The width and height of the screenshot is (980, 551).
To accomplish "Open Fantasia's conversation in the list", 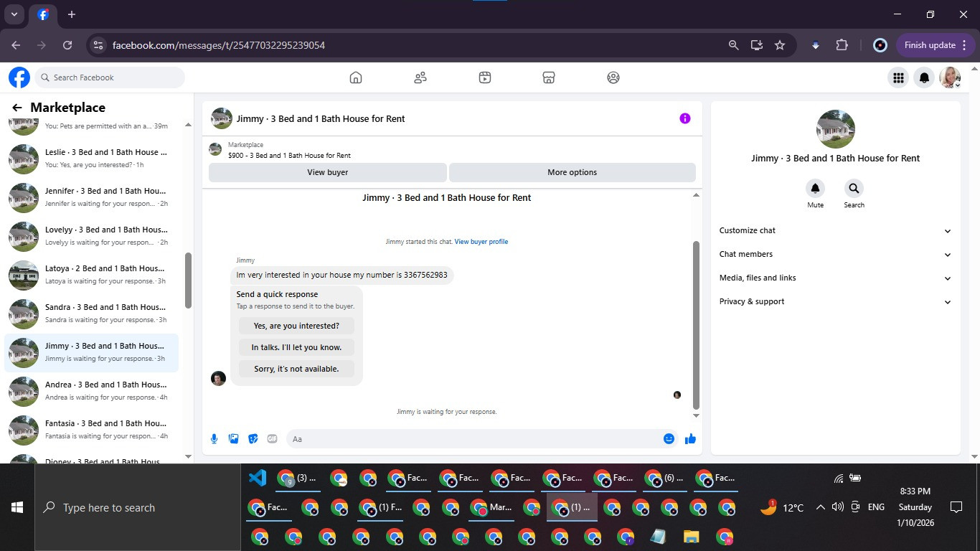I will click(x=92, y=430).
